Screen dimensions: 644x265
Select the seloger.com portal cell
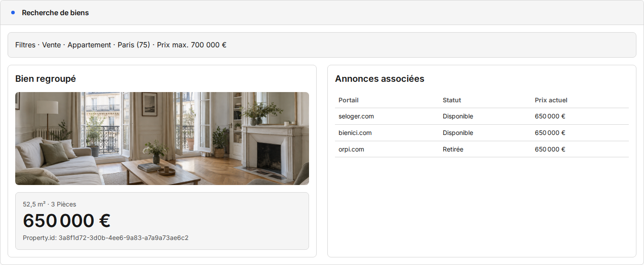[356, 116]
